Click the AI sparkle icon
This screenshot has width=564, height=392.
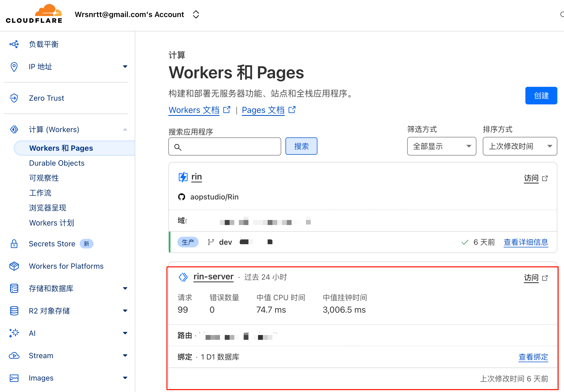(x=14, y=333)
